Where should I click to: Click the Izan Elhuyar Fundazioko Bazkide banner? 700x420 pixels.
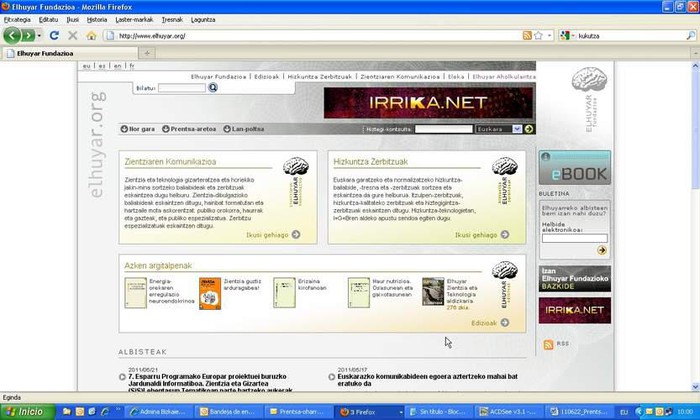[575, 279]
